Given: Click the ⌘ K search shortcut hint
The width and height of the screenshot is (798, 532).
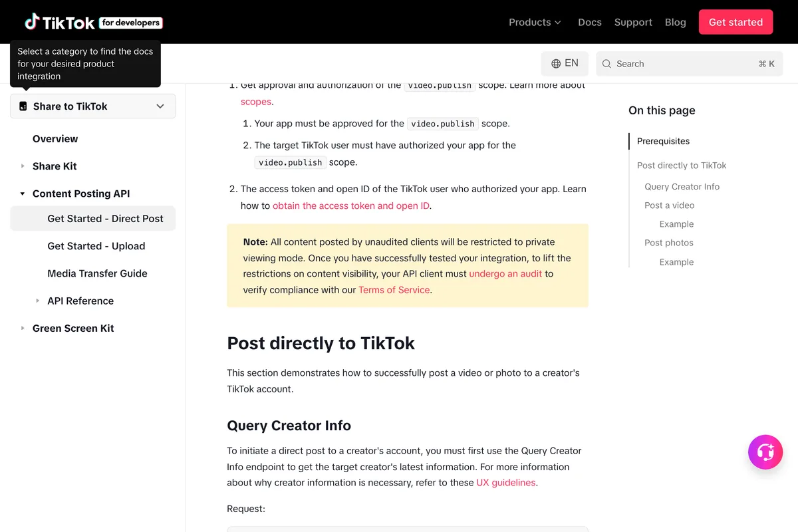Looking at the screenshot, I should (x=766, y=64).
